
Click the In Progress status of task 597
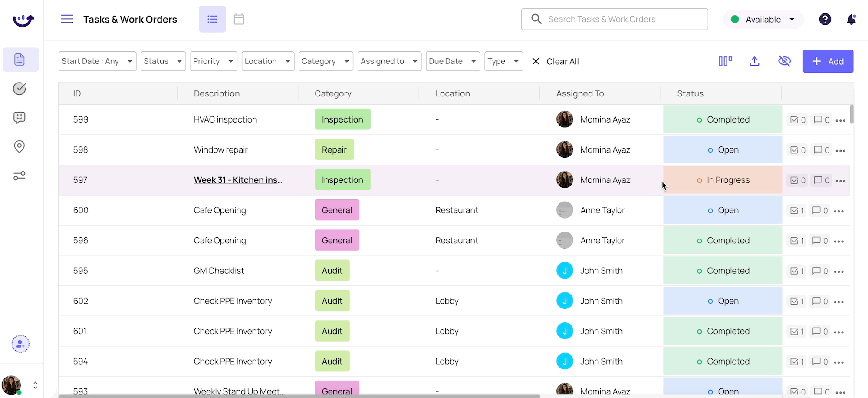[x=723, y=180]
